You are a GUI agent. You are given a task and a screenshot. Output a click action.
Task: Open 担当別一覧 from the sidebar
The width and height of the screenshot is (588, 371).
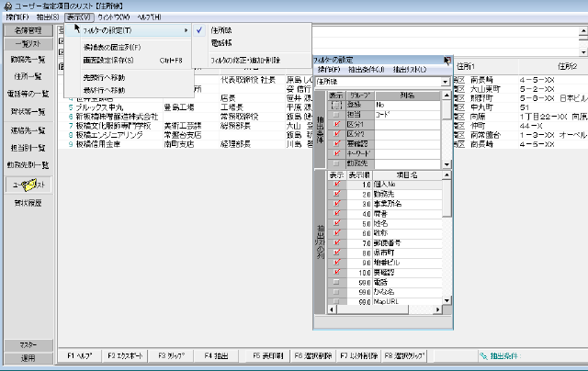point(28,148)
